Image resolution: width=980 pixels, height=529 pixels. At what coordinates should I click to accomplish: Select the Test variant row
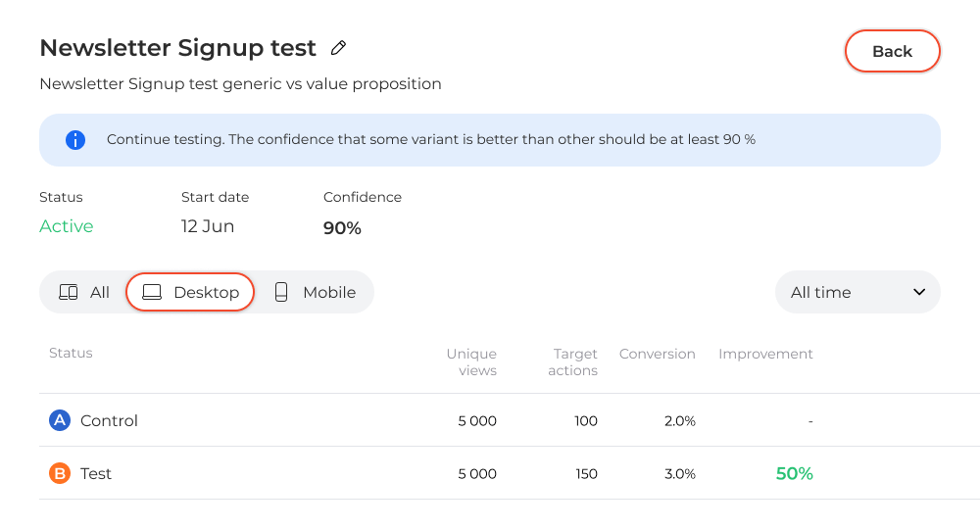point(510,473)
